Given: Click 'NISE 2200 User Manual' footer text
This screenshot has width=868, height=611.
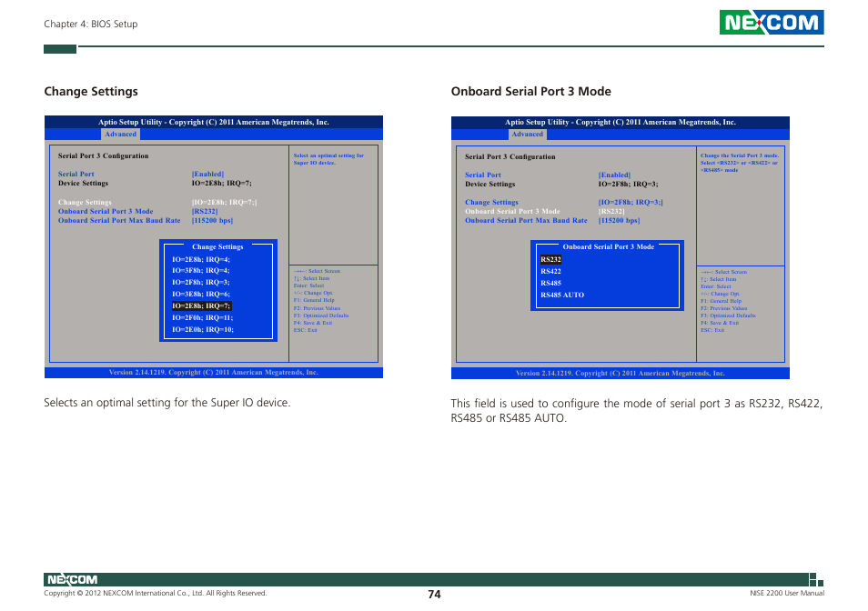Looking at the screenshot, I should tap(787, 593).
